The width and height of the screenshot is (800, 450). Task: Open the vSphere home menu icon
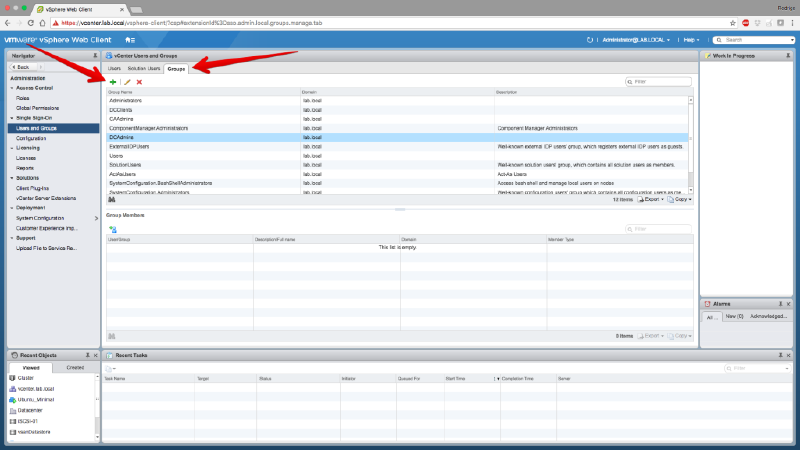(130, 40)
